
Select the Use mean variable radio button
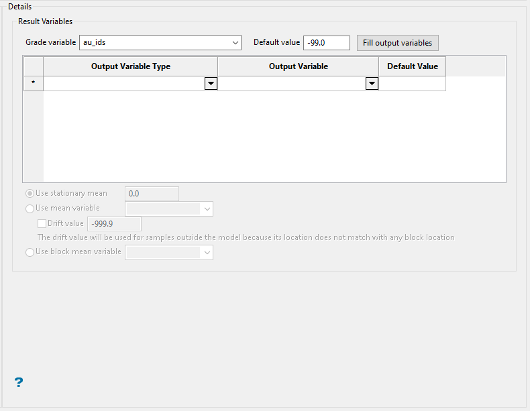[x=30, y=209]
